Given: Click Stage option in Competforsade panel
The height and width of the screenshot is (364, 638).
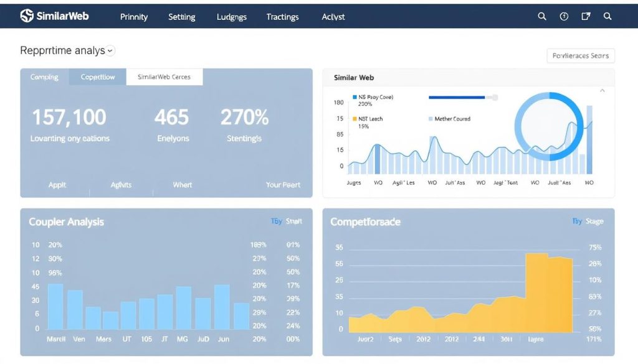Looking at the screenshot, I should pos(594,222).
